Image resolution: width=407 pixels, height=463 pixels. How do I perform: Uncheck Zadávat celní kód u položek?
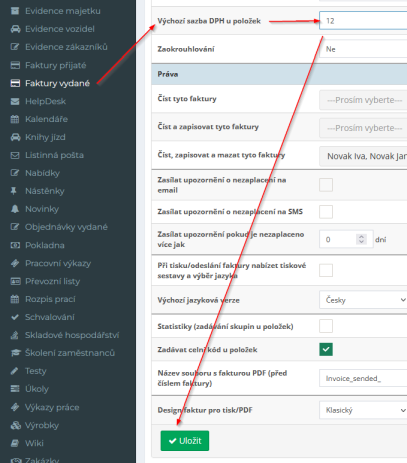pos(326,349)
